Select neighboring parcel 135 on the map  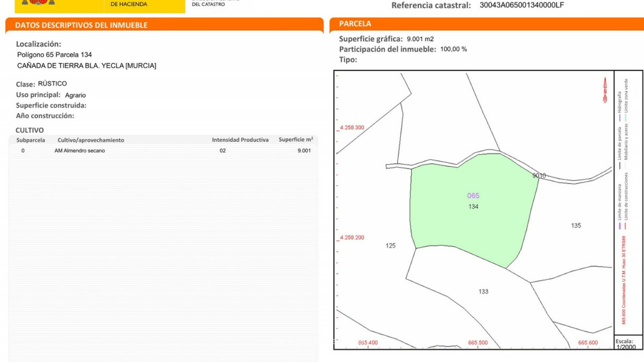(x=576, y=226)
